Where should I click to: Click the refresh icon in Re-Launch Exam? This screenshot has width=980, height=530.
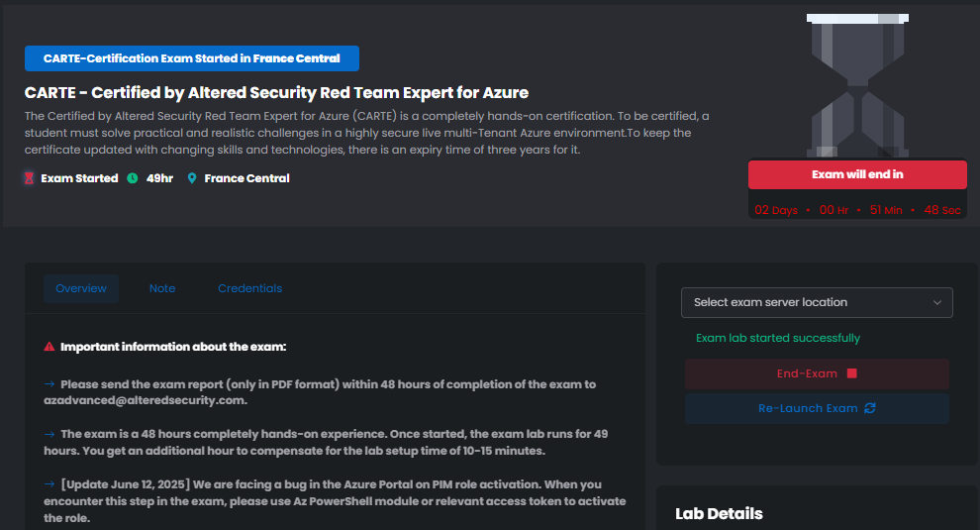(x=870, y=408)
